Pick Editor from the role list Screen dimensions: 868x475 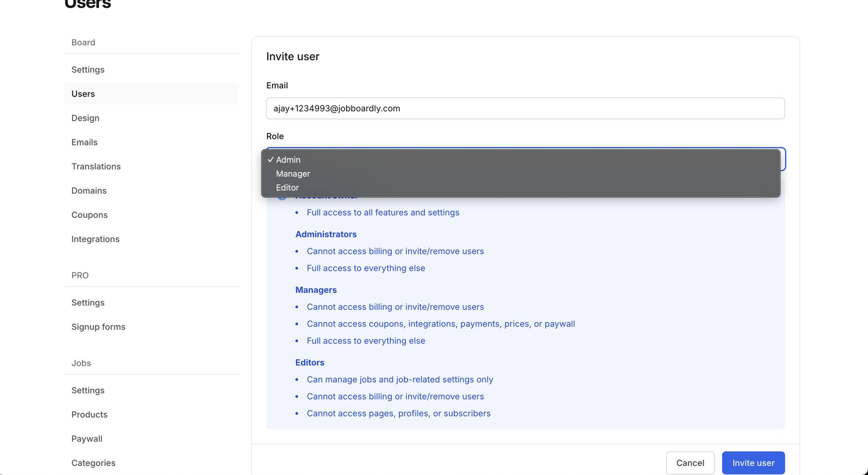[288, 188]
